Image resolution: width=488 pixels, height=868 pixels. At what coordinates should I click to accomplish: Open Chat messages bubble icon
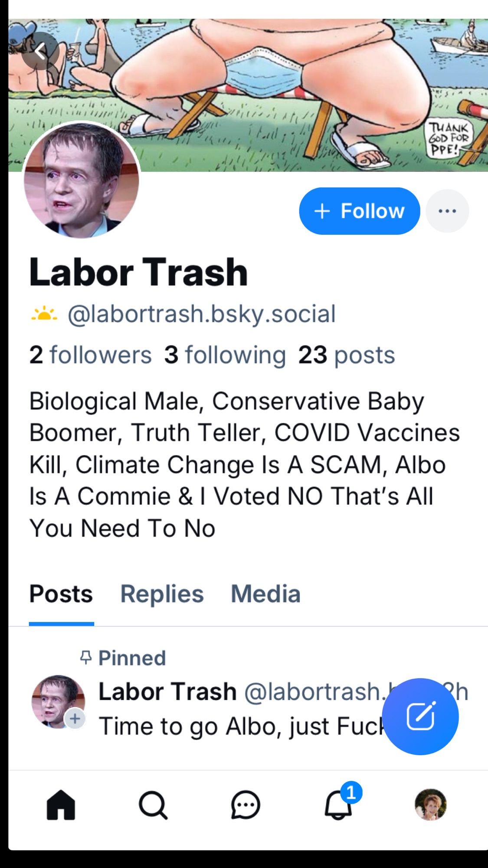click(x=246, y=805)
